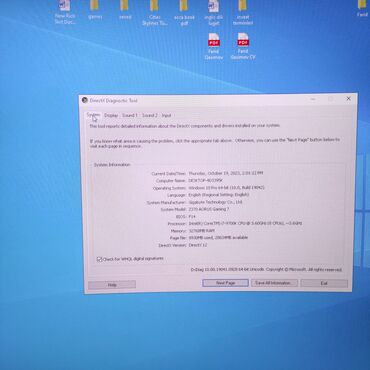Click Save All Information button
This screenshot has height=370, width=370.
[274, 283]
